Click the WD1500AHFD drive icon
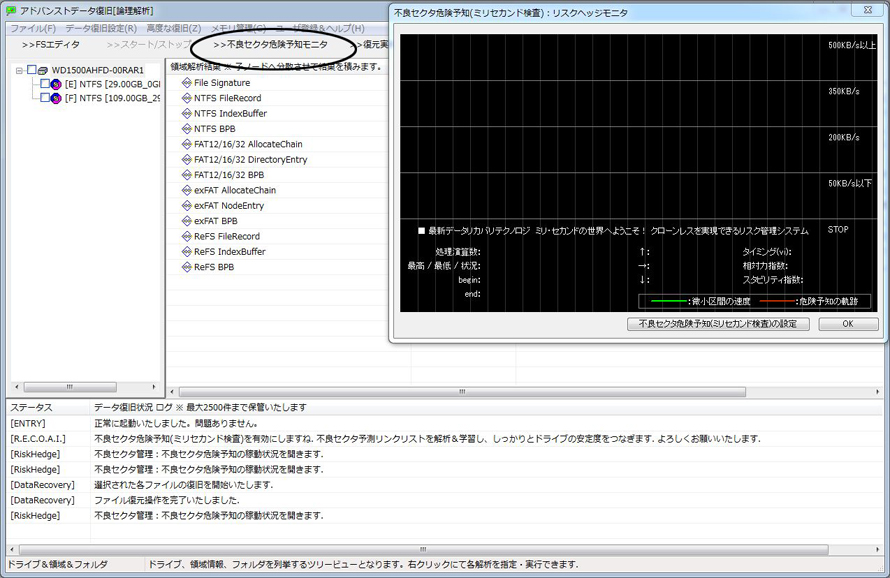890x578 pixels. [43, 70]
